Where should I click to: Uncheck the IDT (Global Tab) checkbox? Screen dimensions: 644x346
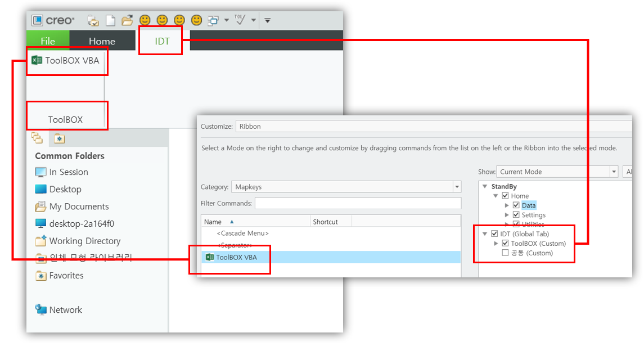click(494, 233)
